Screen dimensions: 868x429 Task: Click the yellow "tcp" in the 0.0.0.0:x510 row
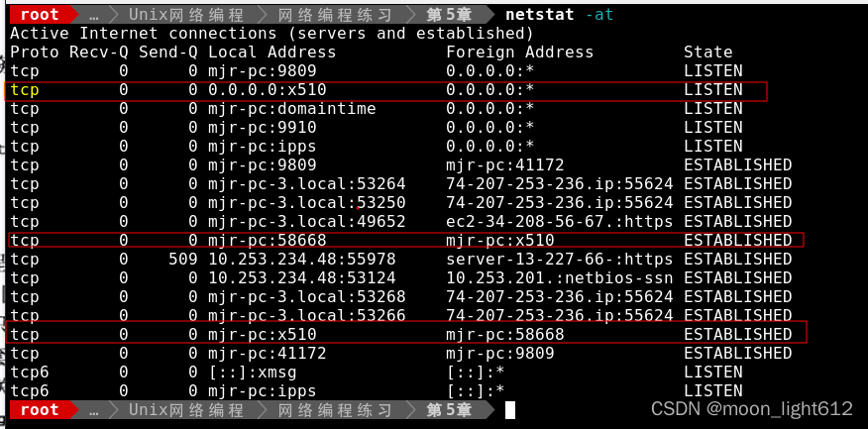pos(25,90)
